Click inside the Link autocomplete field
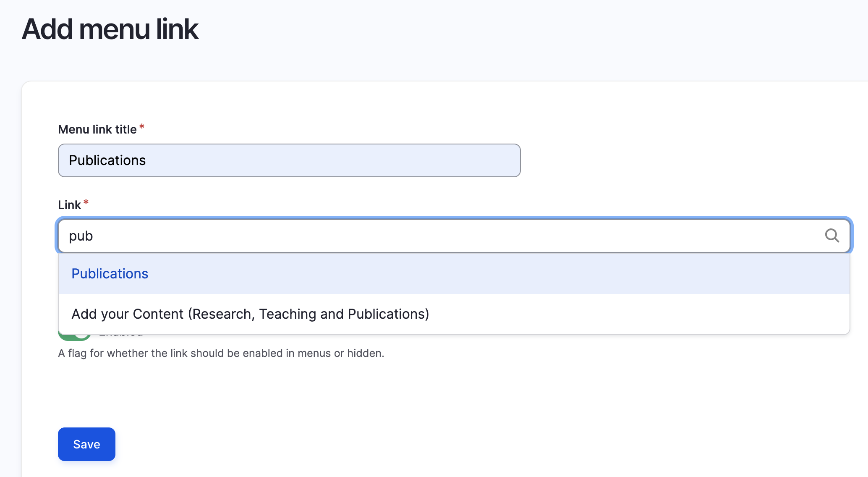The image size is (868, 477). point(420,236)
